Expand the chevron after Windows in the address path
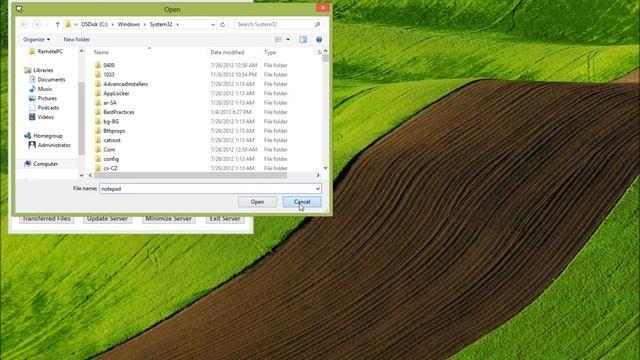Viewport: 640px width, 360px height. point(144,24)
